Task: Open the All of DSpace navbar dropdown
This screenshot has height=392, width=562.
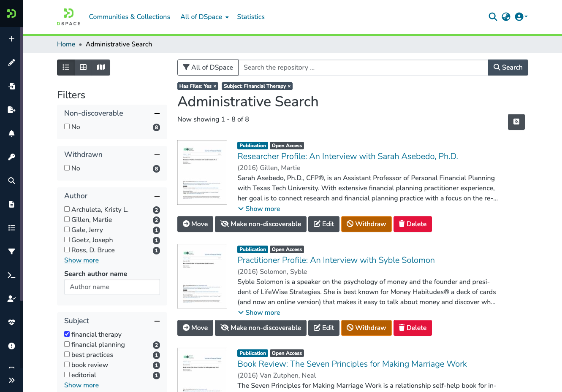Action: [204, 17]
